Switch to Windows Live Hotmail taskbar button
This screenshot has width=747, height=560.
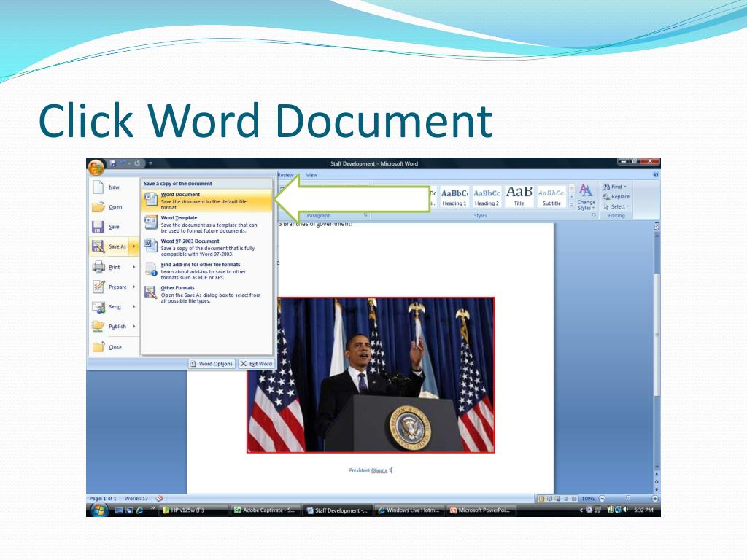tap(409, 510)
